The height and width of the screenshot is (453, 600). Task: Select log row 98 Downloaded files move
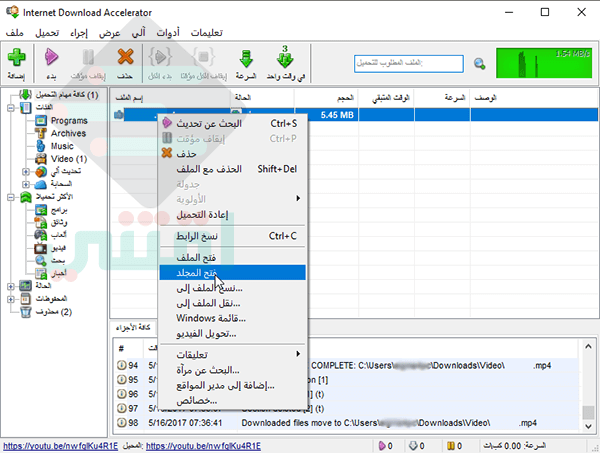pos(347,423)
